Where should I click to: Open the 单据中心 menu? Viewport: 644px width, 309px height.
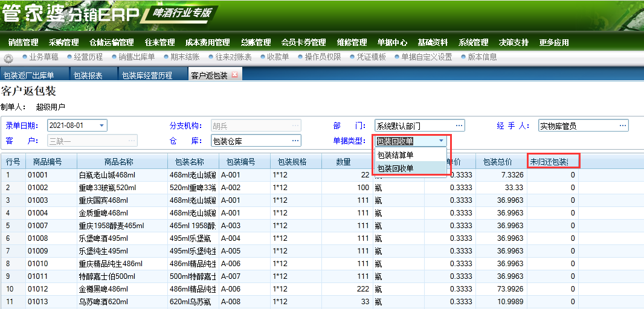(x=392, y=43)
